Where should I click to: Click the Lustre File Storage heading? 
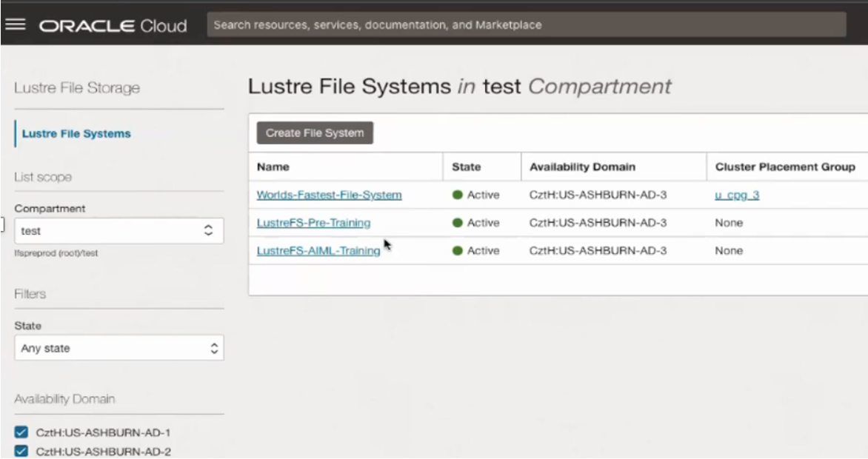tap(77, 88)
